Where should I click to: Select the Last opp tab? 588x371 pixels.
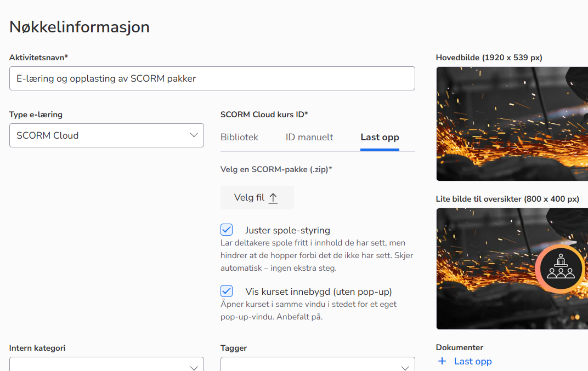click(x=380, y=137)
